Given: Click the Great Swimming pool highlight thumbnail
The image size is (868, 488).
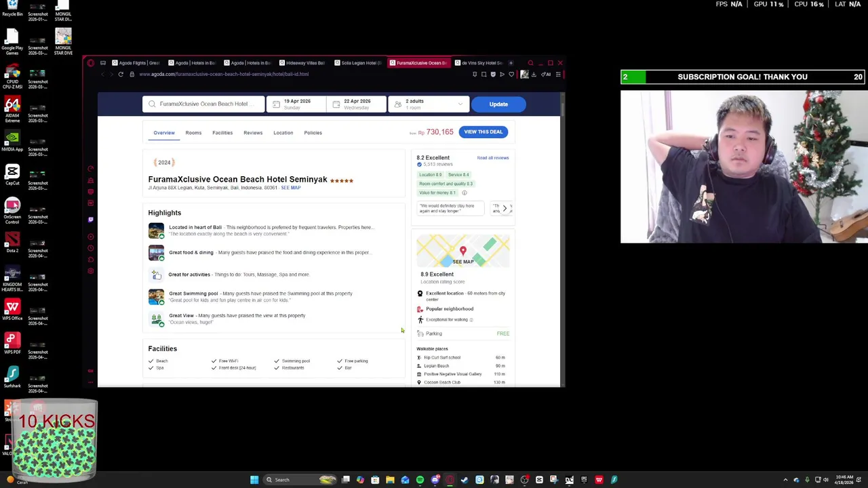Looking at the screenshot, I should point(156,297).
